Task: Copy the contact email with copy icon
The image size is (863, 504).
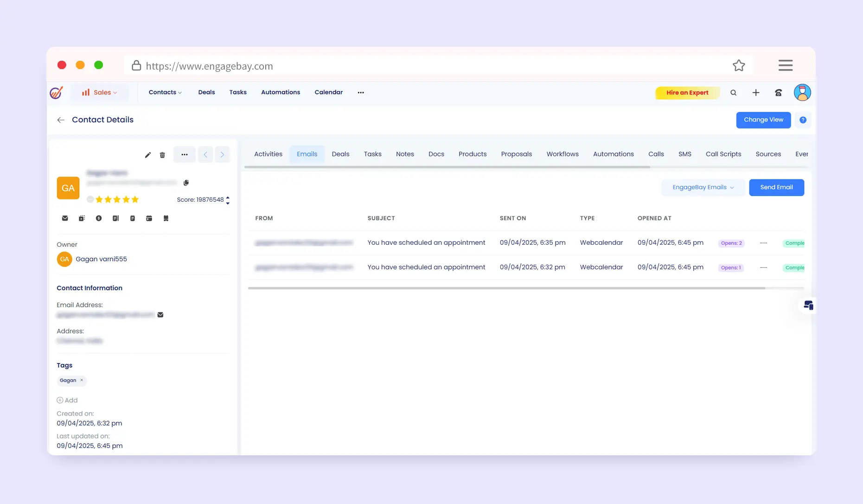Action: [186, 183]
